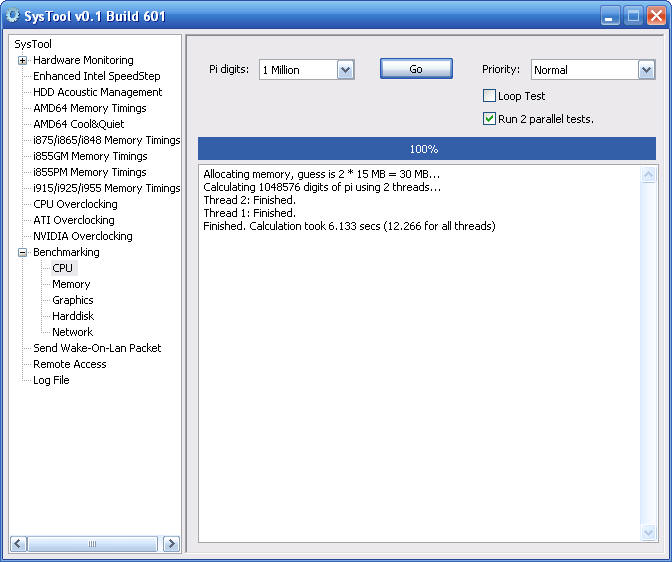This screenshot has height=562, width=672.
Task: Click the 'Calculating 1048576 digits' log line
Action: pyautogui.click(x=322, y=187)
